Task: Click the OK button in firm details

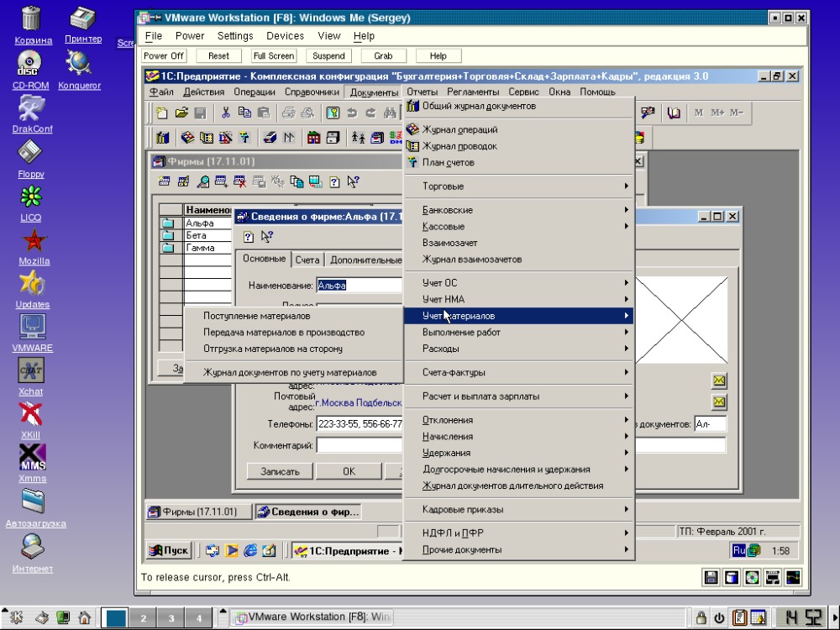Action: (349, 471)
